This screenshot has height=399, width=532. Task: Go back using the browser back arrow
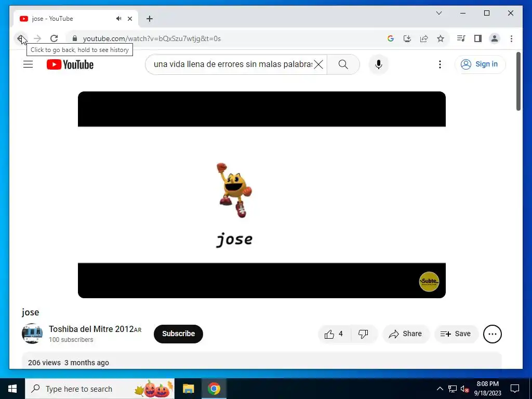[x=21, y=38]
